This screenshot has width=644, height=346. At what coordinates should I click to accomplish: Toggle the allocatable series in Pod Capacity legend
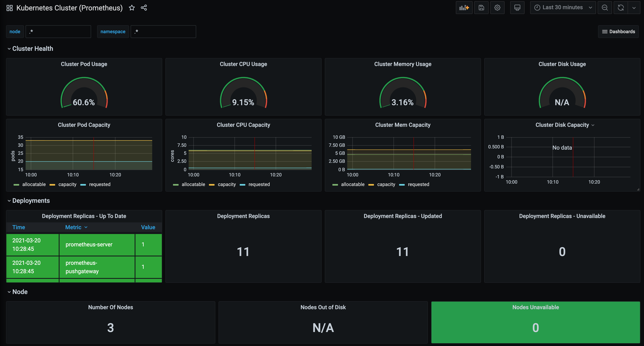pyautogui.click(x=34, y=185)
